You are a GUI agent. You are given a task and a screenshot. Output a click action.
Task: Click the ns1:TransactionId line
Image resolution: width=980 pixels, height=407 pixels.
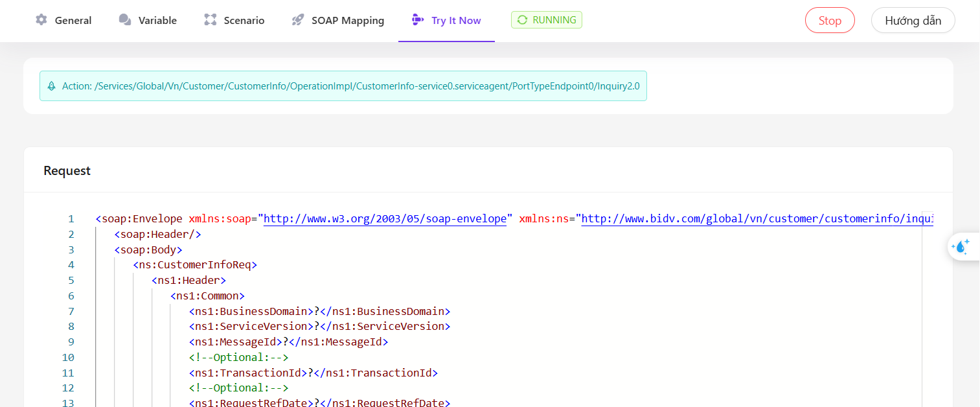[313, 373]
